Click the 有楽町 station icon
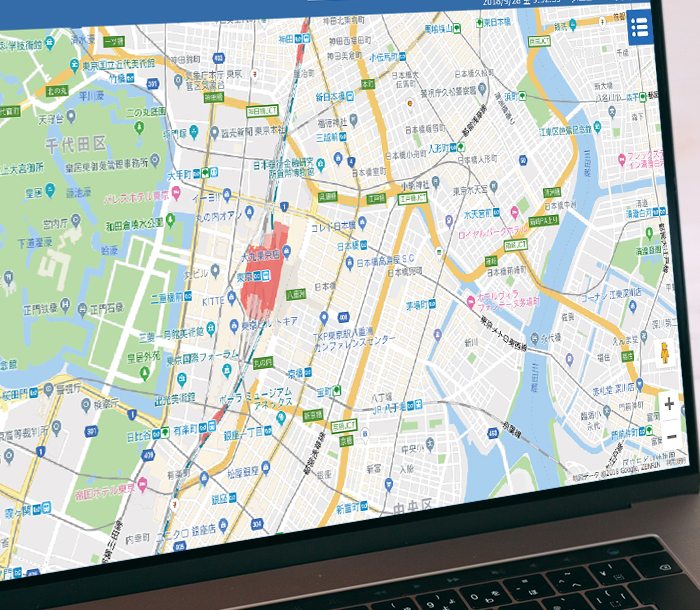Viewport: 700px width, 610px height. pyautogui.click(x=207, y=426)
